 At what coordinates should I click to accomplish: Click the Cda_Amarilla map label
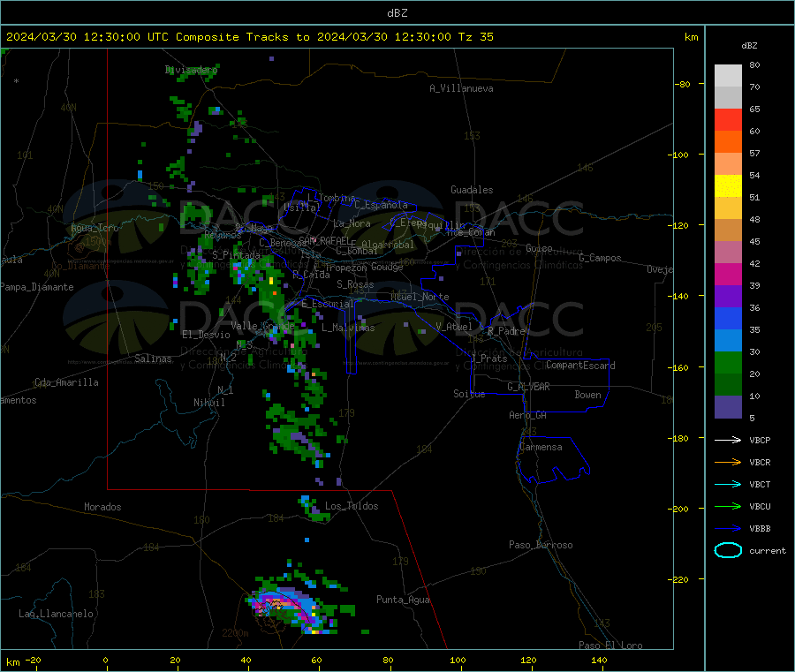point(66,382)
